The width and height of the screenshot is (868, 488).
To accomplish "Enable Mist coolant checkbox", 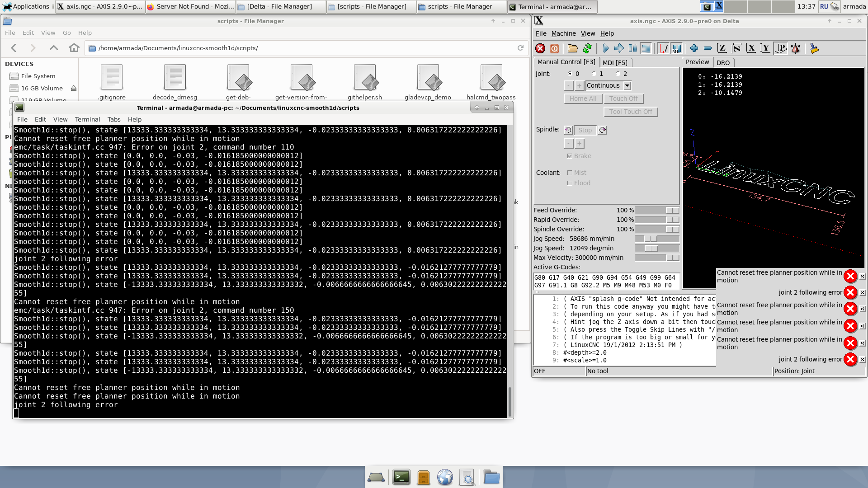I will click(570, 173).
